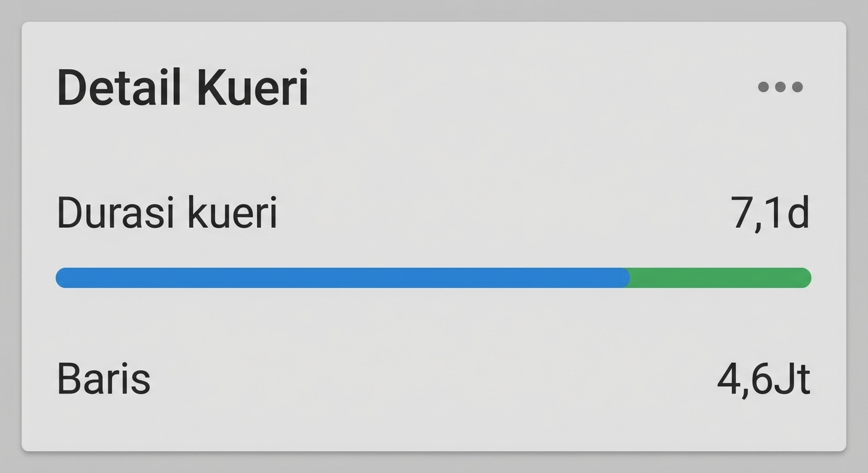This screenshot has height=473, width=868.
Task: Select the Durasi kueri label
Action: (x=167, y=214)
